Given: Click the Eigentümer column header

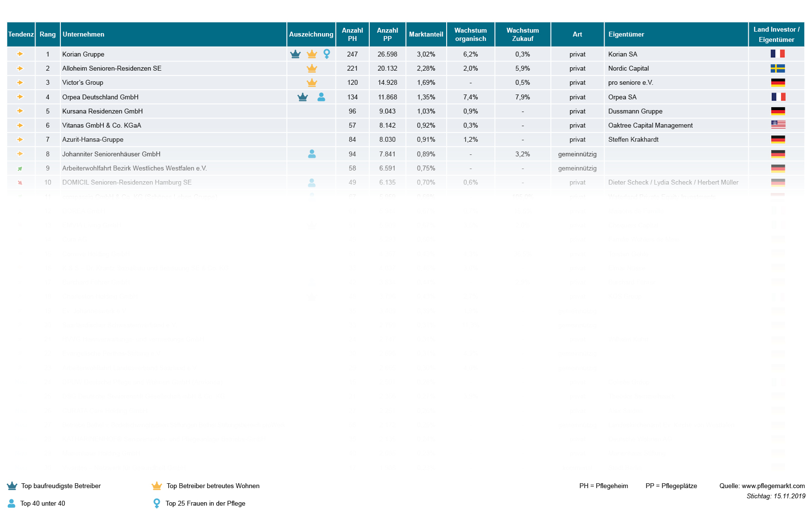Looking at the screenshot, I should (x=677, y=34).
